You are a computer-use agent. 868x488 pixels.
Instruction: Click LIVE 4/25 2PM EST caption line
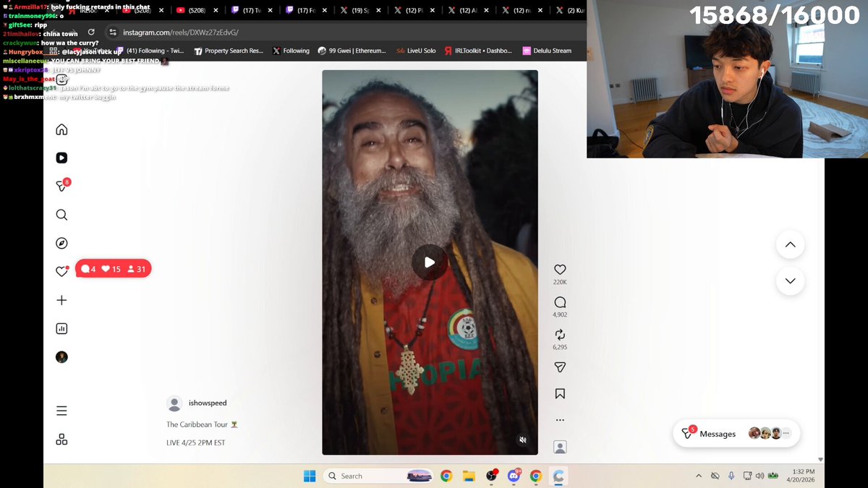pos(195,442)
